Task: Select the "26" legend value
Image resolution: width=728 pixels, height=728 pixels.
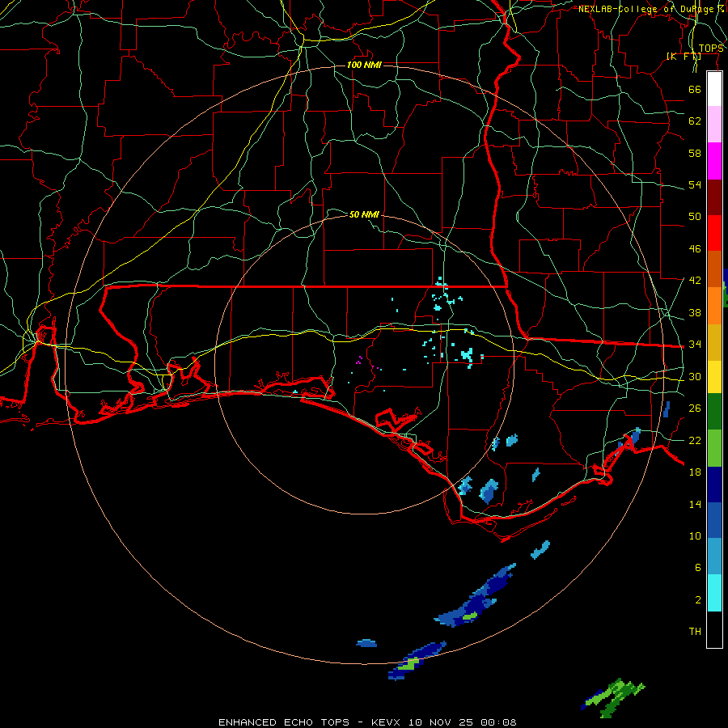Action: 695,408
